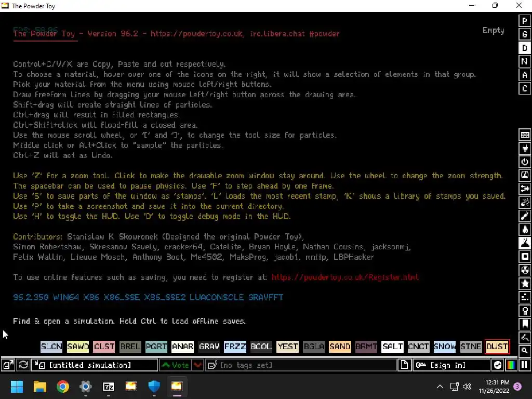The image size is (532, 399).
Task: Open Windows Start menu
Action: [17, 387]
